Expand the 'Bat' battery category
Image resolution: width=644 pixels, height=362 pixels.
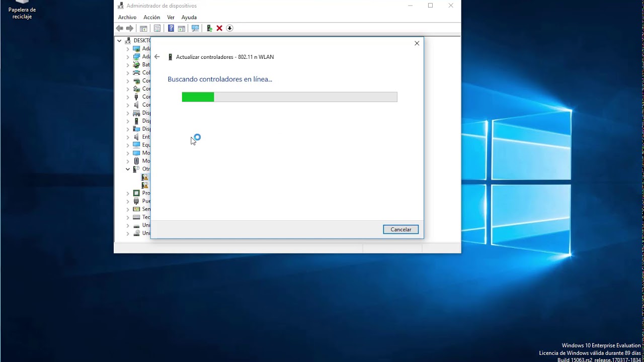click(x=128, y=64)
